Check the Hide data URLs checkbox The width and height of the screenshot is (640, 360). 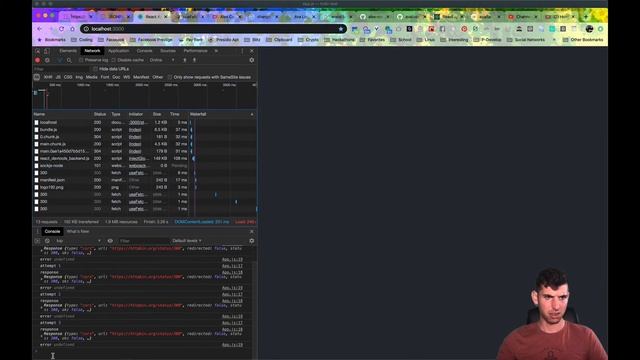(96, 69)
